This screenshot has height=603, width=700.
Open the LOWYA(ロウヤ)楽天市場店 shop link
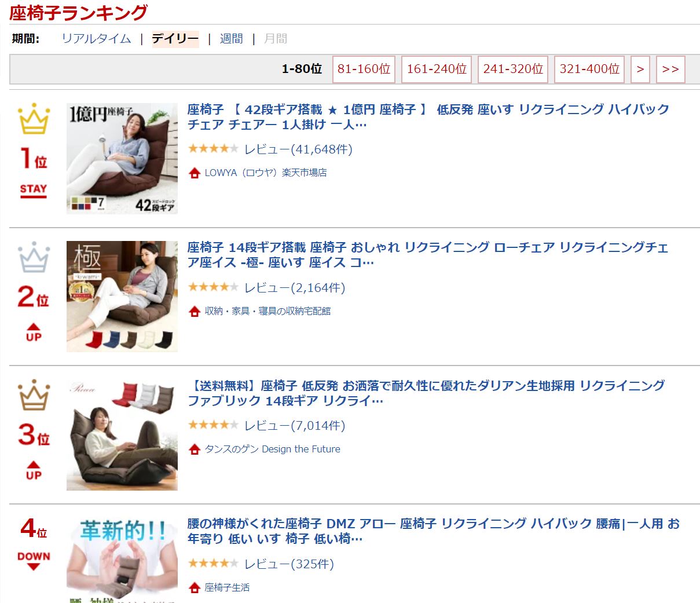(x=266, y=173)
